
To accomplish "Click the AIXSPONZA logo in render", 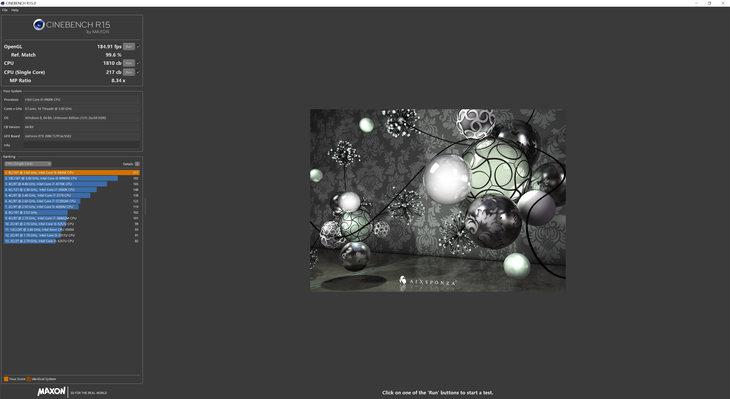I will point(428,281).
